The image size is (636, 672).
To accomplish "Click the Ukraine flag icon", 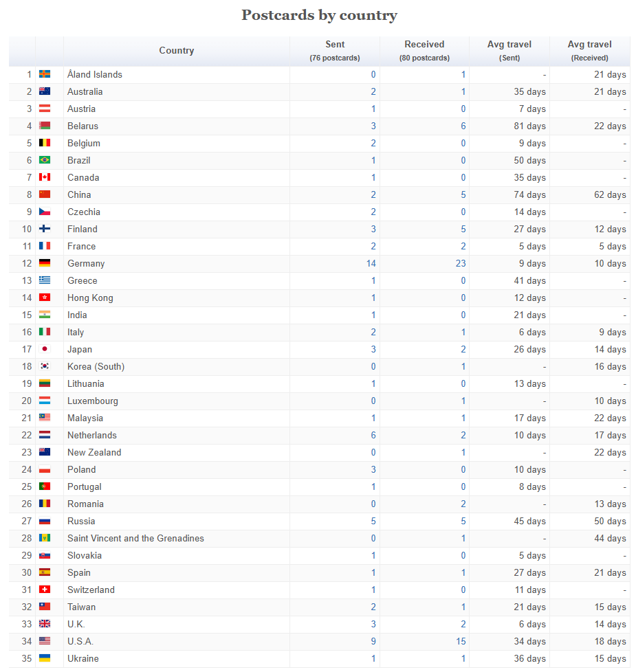I will click(45, 658).
